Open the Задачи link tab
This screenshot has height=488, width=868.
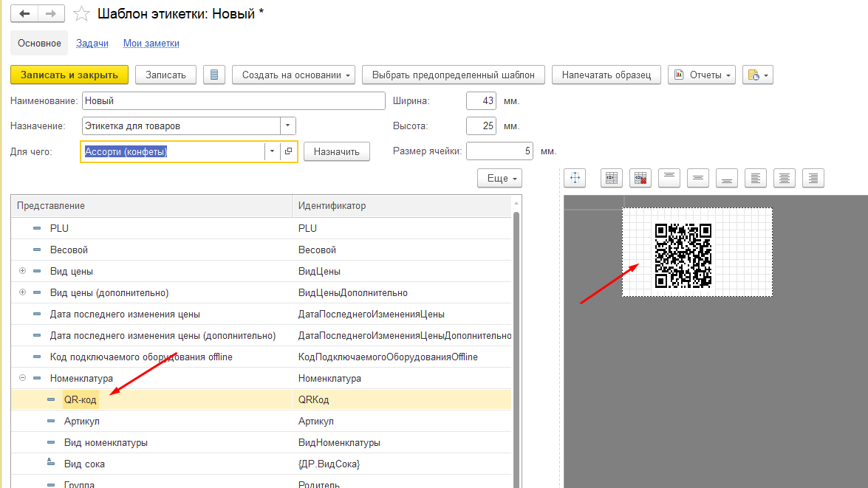[92, 43]
